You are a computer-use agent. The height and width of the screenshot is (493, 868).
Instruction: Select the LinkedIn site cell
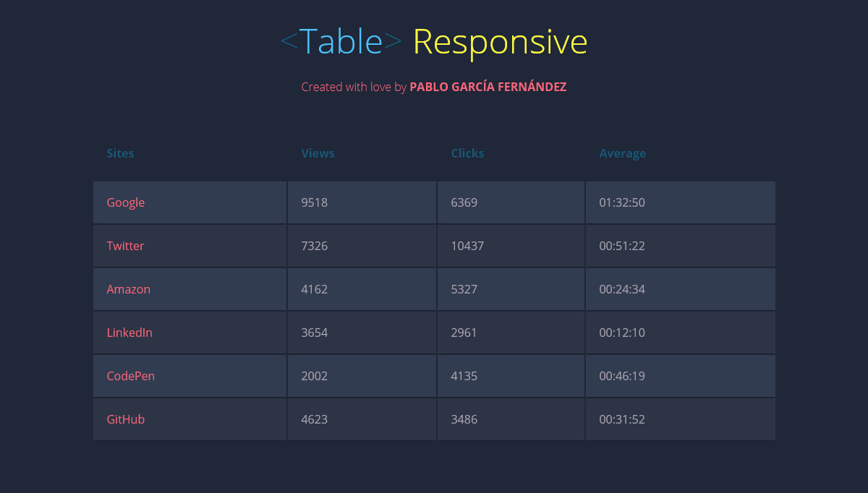[x=190, y=333]
